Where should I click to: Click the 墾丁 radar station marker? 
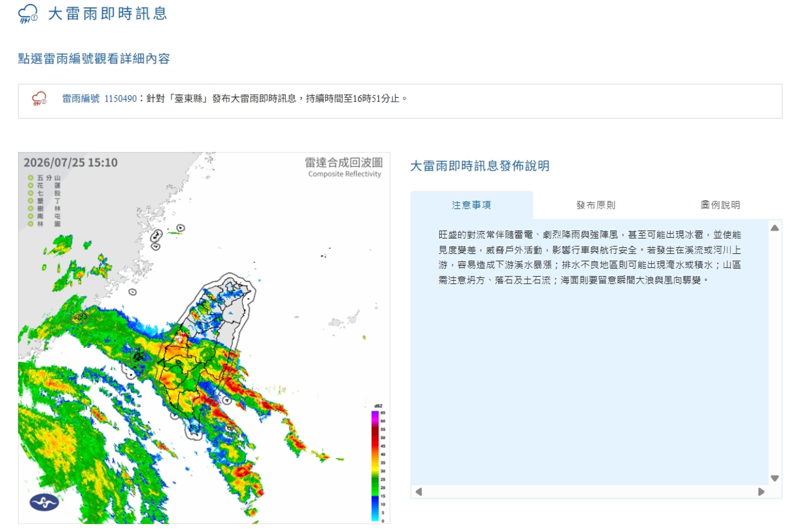pos(30,201)
